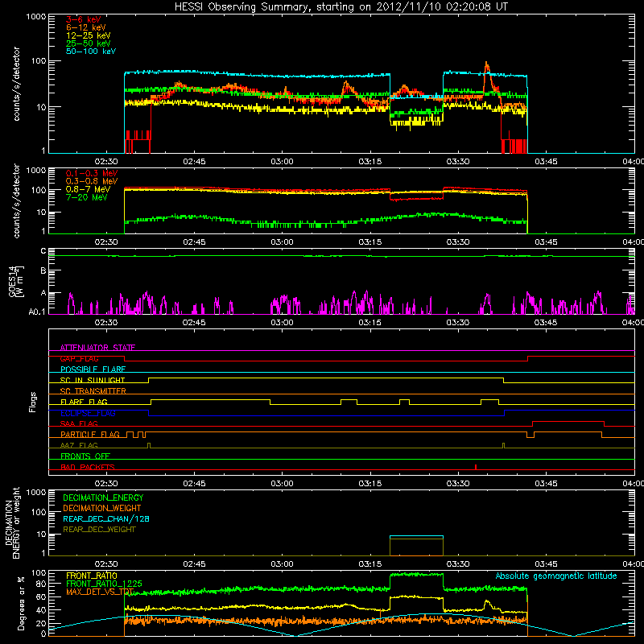This screenshot has height=644, width=644.
Task: Select the SAA_FLAG label
Action: (x=79, y=423)
